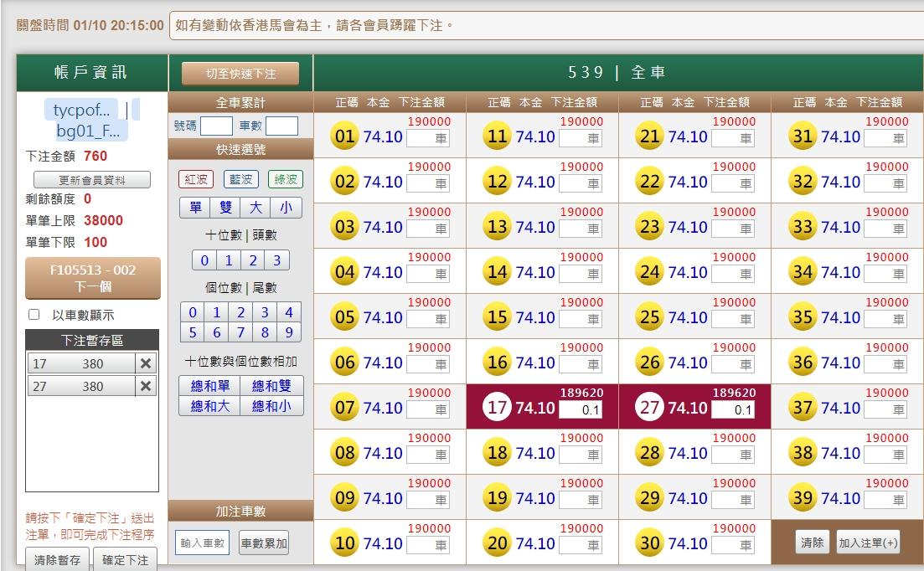
Task: Click bet amount field for number 01
Action: 428,138
